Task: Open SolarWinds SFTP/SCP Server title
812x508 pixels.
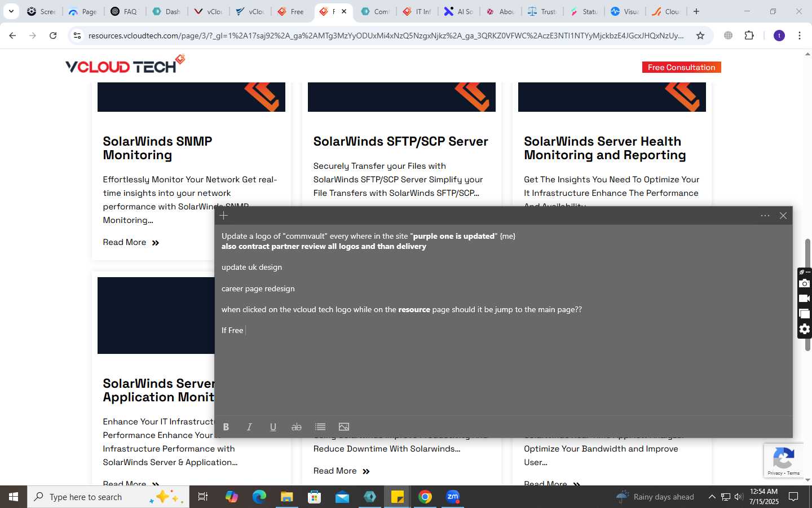Action: tap(400, 141)
